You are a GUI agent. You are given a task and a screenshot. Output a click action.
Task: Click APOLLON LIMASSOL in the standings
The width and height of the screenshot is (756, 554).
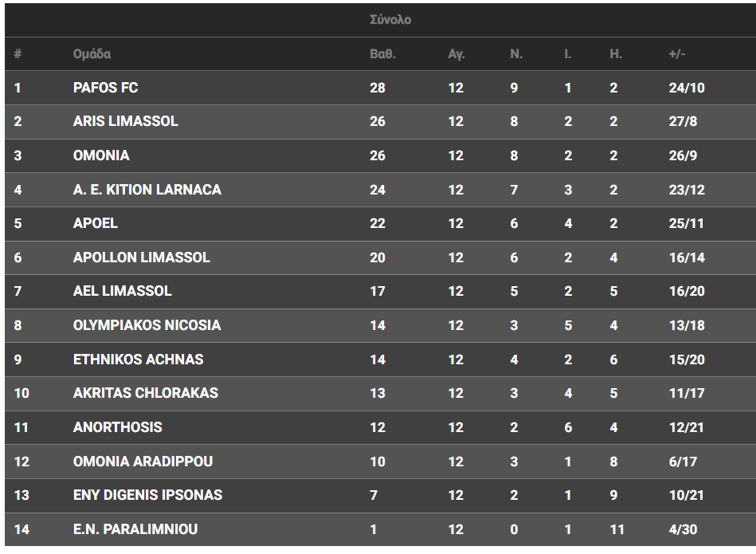(x=141, y=257)
